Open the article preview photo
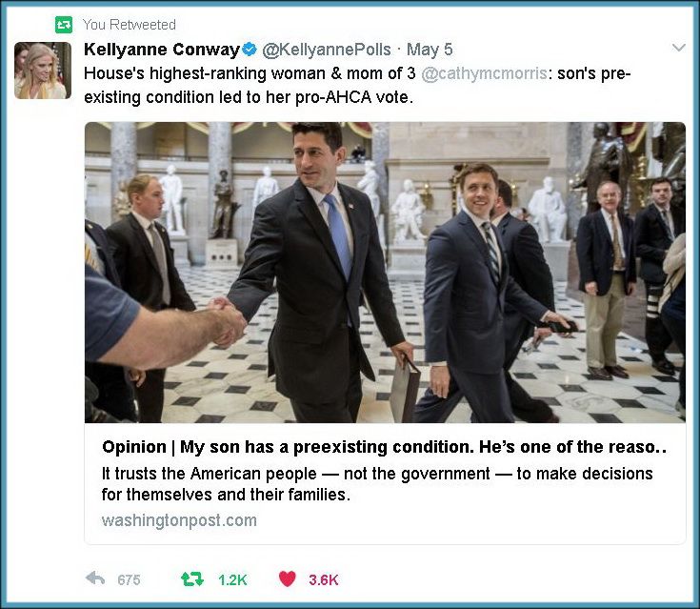 pos(385,273)
